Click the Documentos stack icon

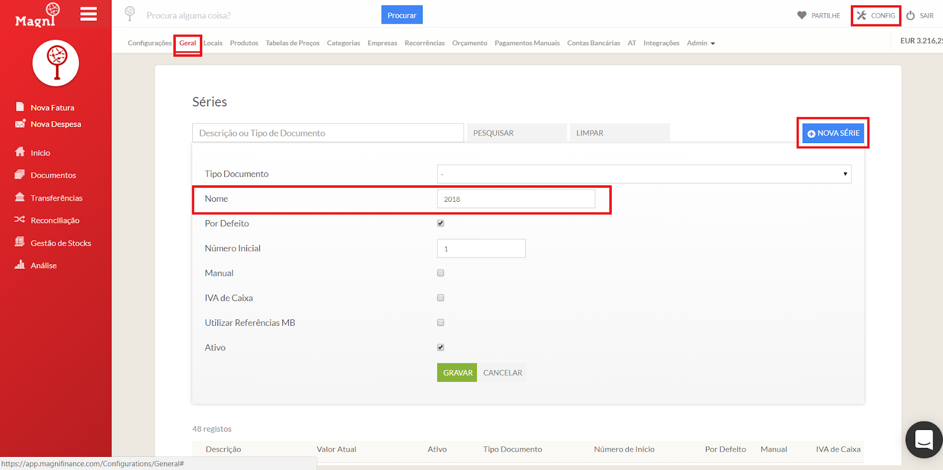19,175
